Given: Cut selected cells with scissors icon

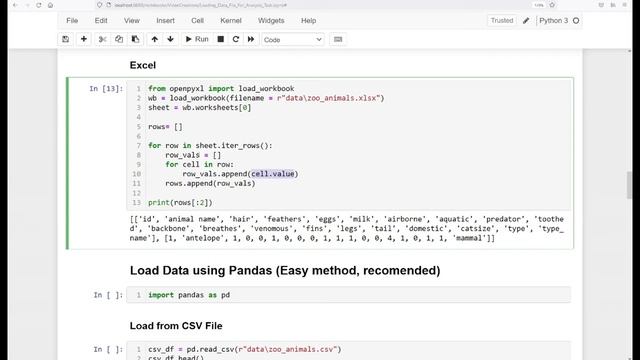Looking at the screenshot, I should [x=102, y=40].
